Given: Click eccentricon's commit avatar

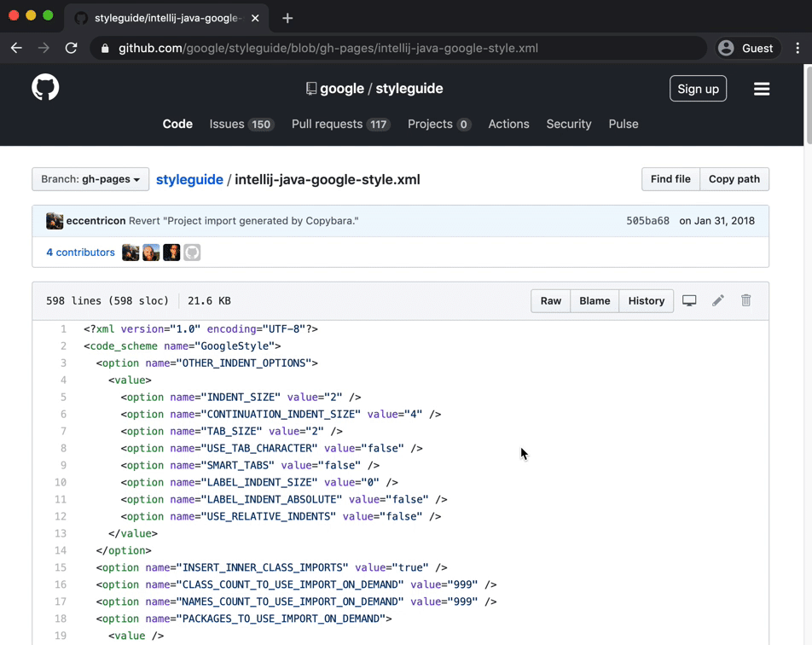Looking at the screenshot, I should tap(55, 220).
